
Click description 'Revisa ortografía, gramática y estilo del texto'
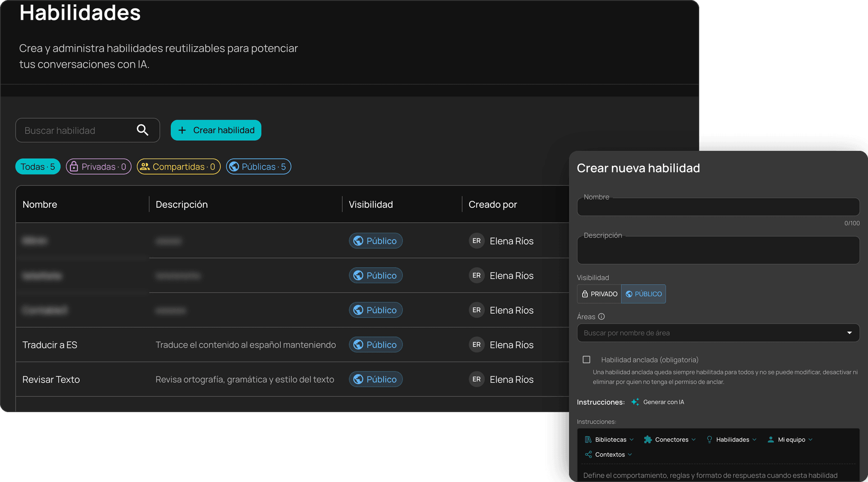coord(245,379)
